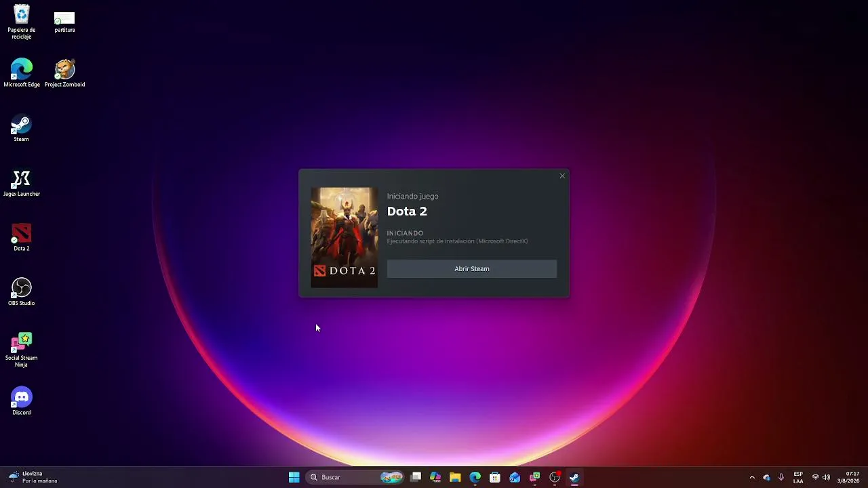This screenshot has width=868, height=488.
Task: Open the Outlook mail app in taskbar
Action: pos(515,477)
